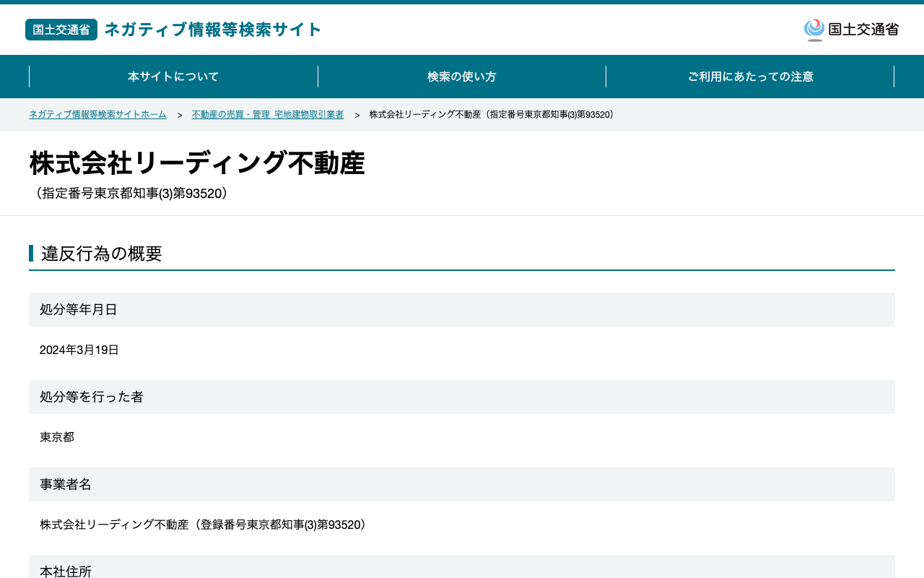Select 検索の使い方 in the navigation bar
Viewport: 924px width, 578px height.
coord(462,77)
